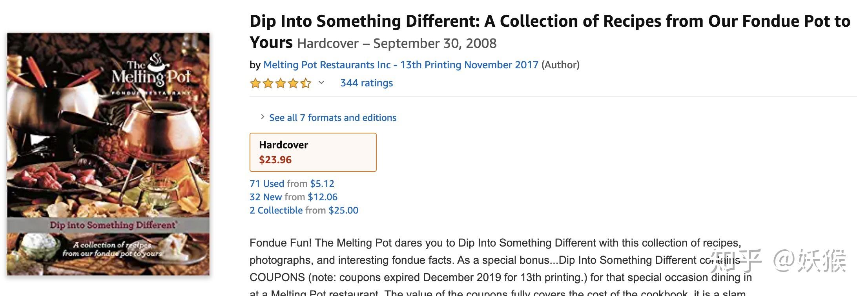Open the 71 Used offers link
Screen dimensions: 868x296
267,184
